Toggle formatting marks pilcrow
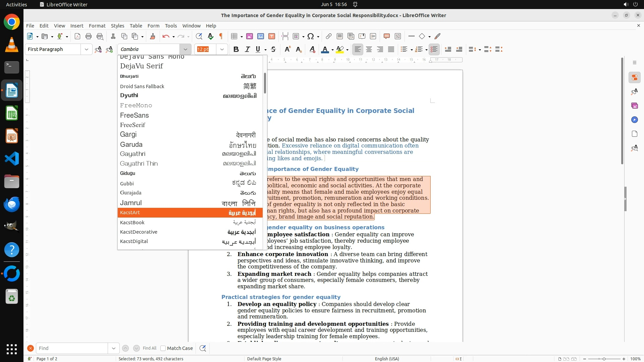This screenshot has height=362, width=644. click(221, 36)
